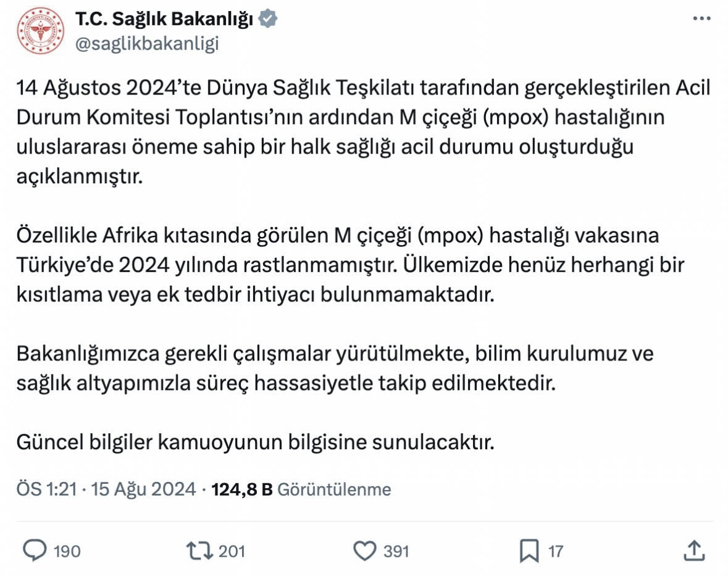Click the 391 likes count
This screenshot has width=728, height=577.
pos(396,550)
